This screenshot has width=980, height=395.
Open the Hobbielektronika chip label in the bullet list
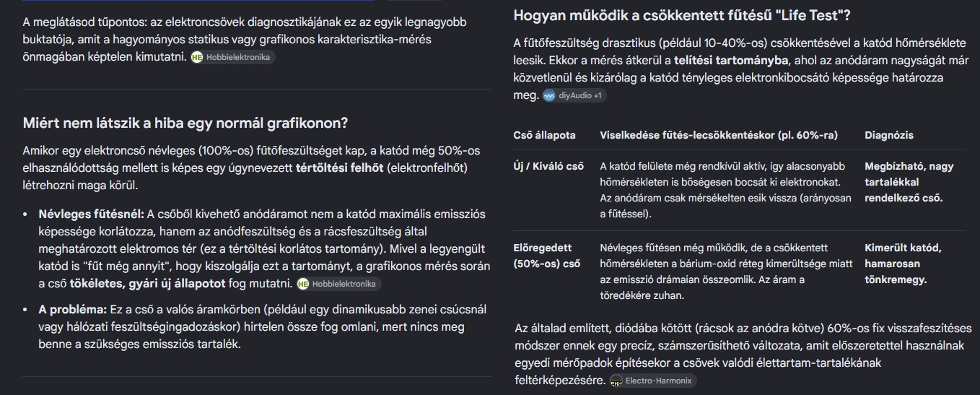(x=344, y=284)
